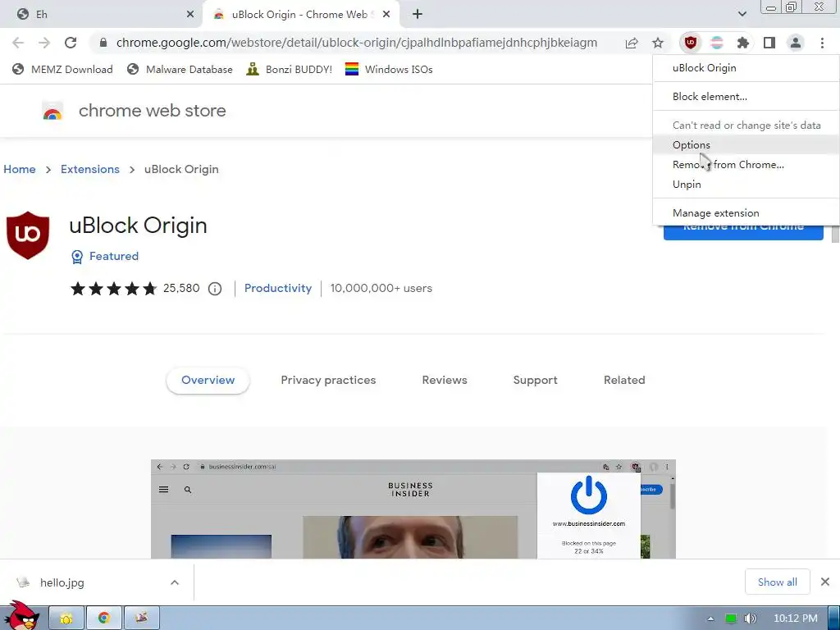Bookmark this page with the star
Image resolution: width=840 pixels, height=630 pixels.
tap(658, 43)
